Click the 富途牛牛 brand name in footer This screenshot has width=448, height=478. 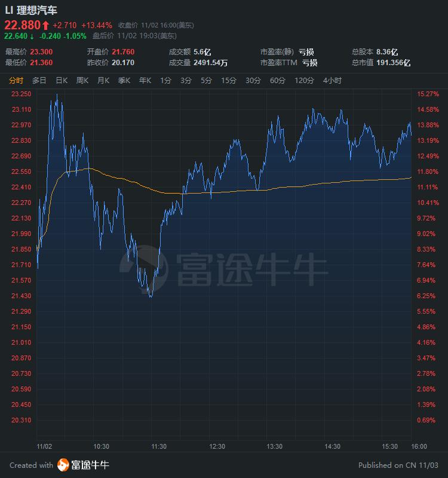[90, 465]
